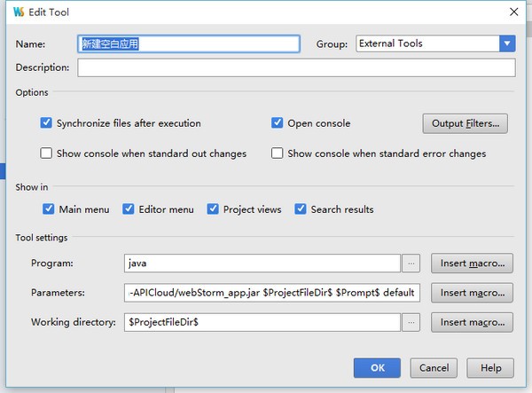
Task: Click the WebStorm logo in title bar
Action: pos(19,12)
